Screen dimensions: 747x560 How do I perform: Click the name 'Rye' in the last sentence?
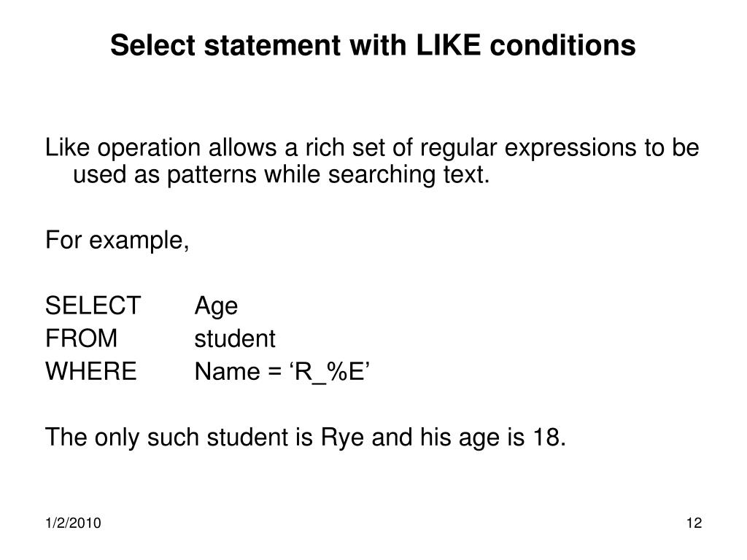click(x=343, y=437)
